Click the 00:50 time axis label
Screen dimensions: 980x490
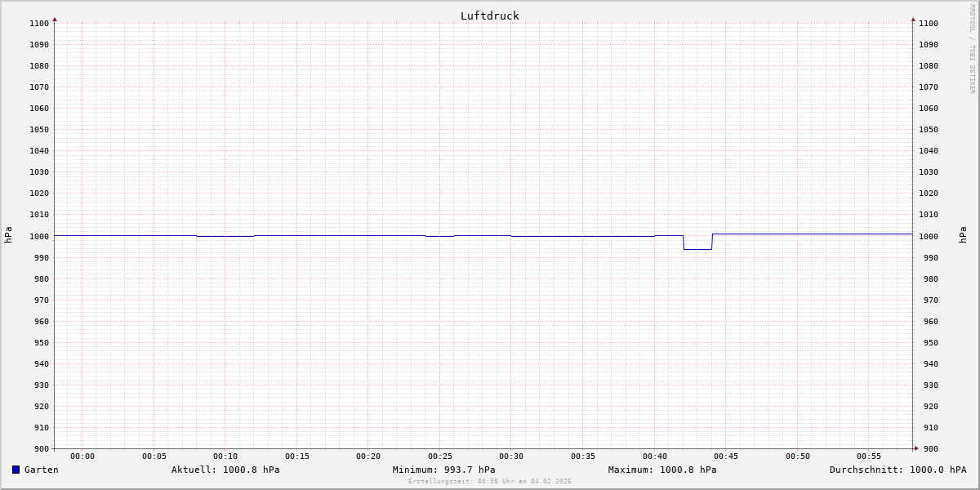click(798, 456)
